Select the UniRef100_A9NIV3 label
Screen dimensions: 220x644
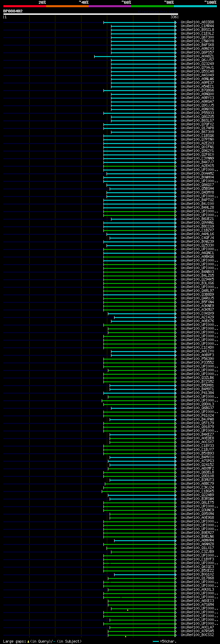(x=197, y=49)
